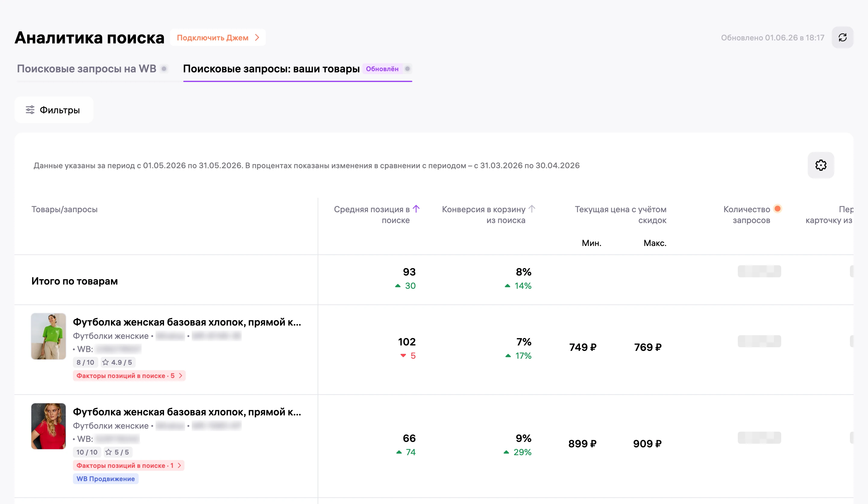Sort by average search position arrow
This screenshot has width=868, height=504.
(x=416, y=209)
